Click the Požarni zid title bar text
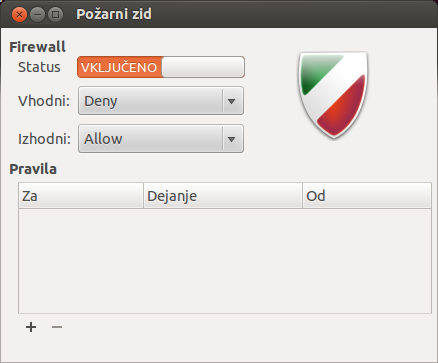This screenshot has height=363, width=438. pos(114,14)
